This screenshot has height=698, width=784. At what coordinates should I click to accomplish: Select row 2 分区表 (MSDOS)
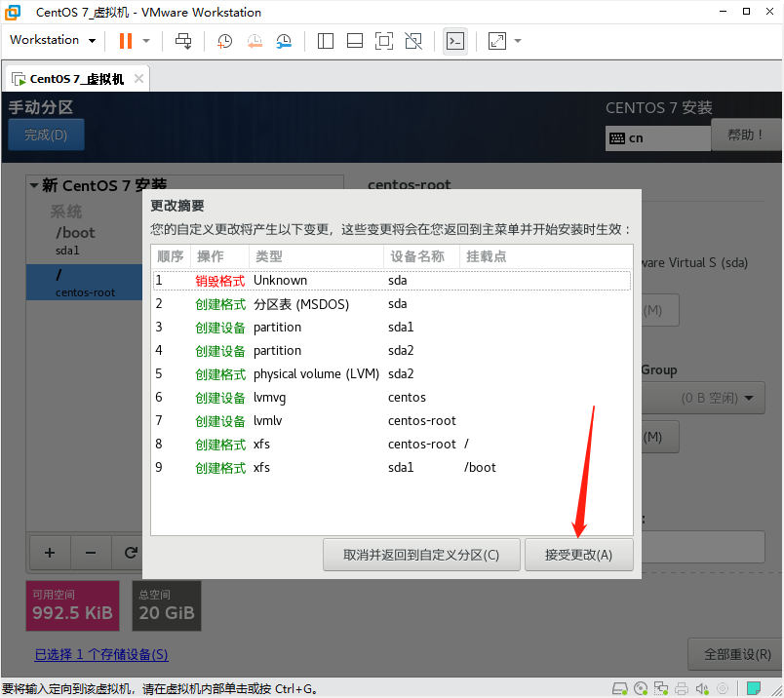(x=391, y=304)
